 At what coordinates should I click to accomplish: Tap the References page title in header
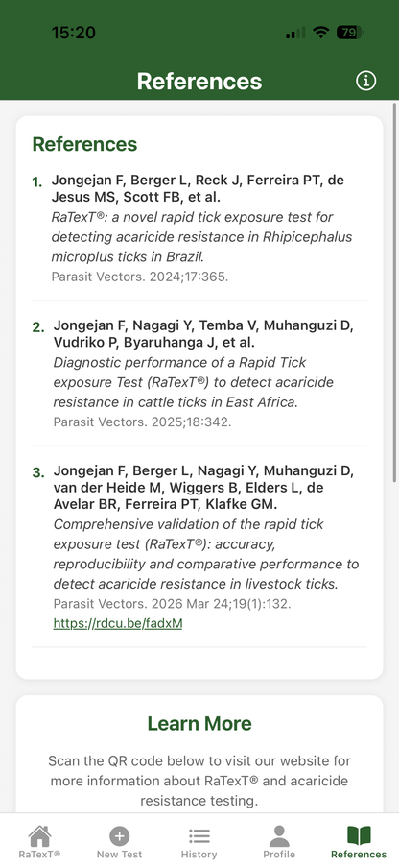pyautogui.click(x=199, y=81)
